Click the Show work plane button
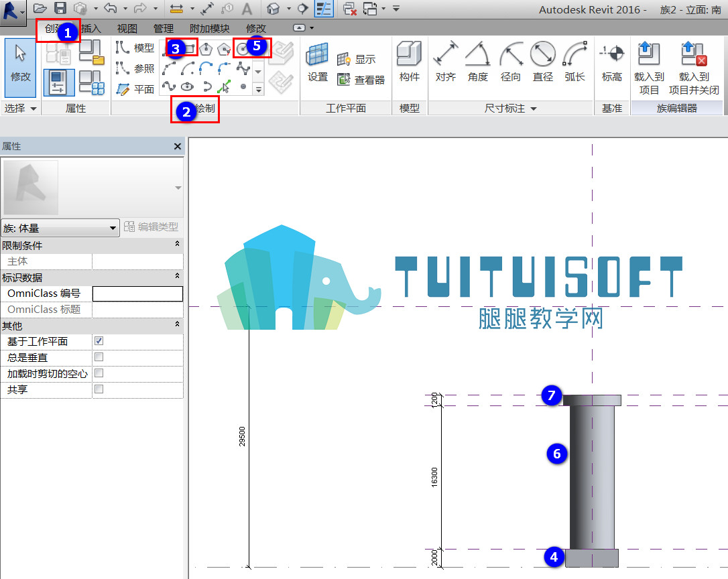 pos(357,60)
